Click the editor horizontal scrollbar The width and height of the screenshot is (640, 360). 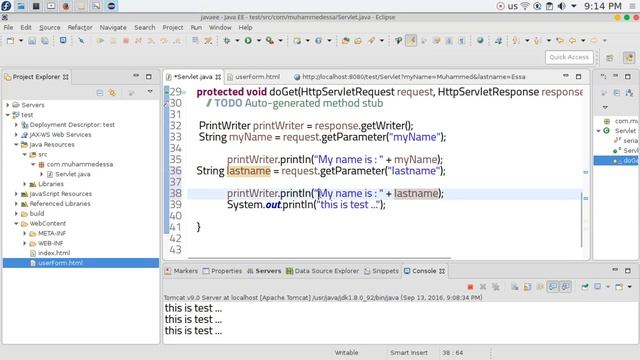pos(319,258)
